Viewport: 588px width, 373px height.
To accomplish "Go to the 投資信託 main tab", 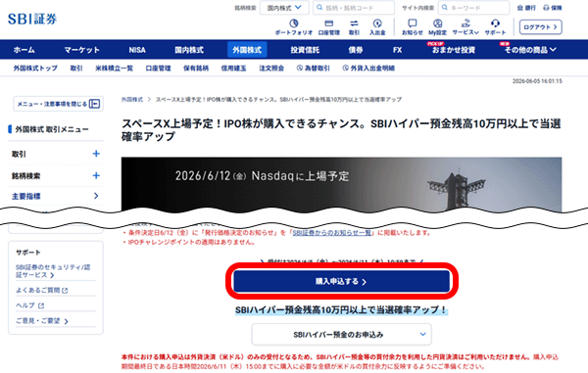I will [305, 50].
